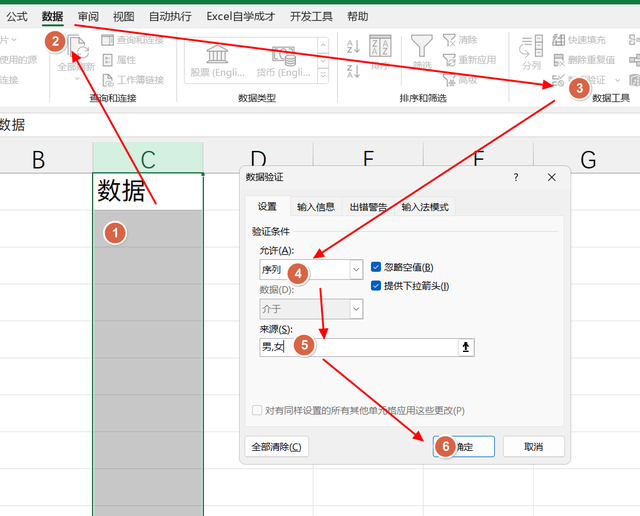Click the dialog help question mark
The width and height of the screenshot is (640, 516).
pyautogui.click(x=516, y=177)
